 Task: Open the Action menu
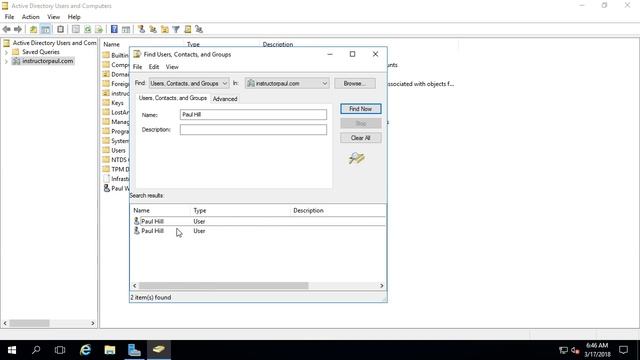click(31, 17)
